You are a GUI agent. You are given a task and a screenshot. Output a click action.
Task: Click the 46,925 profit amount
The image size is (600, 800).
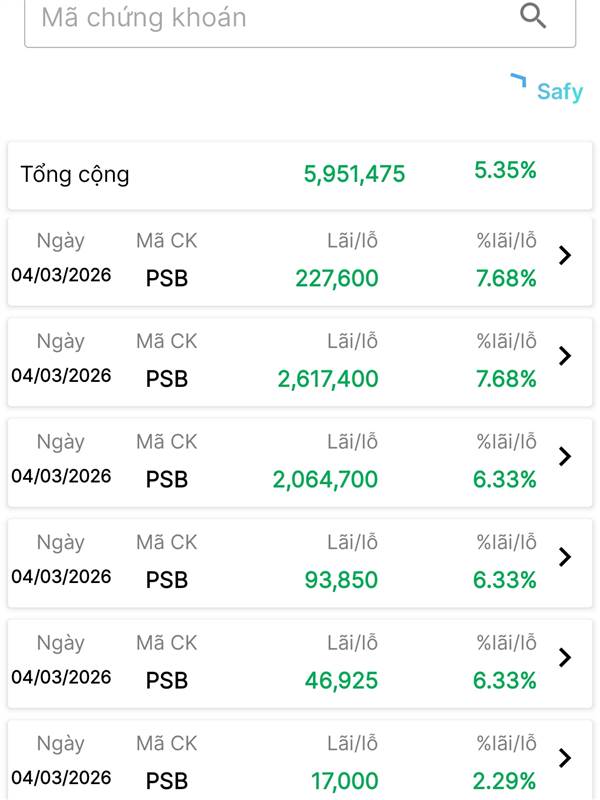coord(342,681)
